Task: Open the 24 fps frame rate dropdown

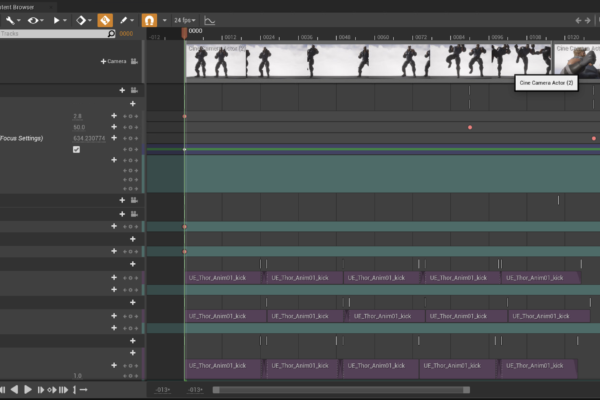Action: pos(185,20)
